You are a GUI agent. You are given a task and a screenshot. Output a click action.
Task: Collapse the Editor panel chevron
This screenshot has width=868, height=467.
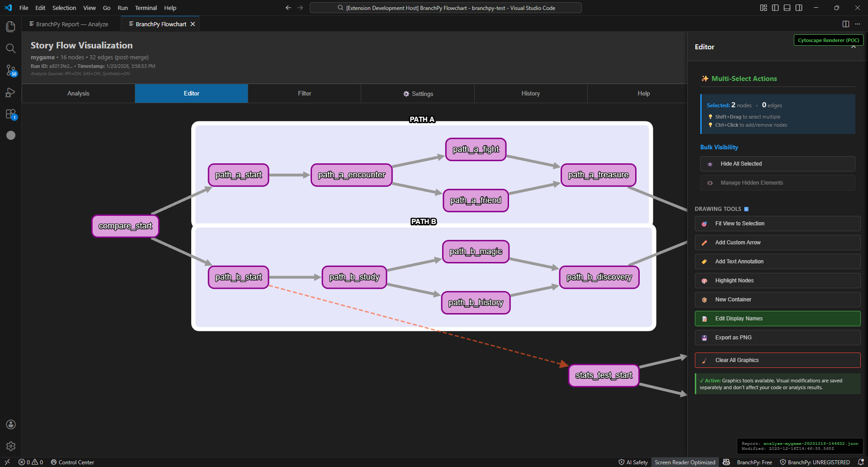click(853, 47)
